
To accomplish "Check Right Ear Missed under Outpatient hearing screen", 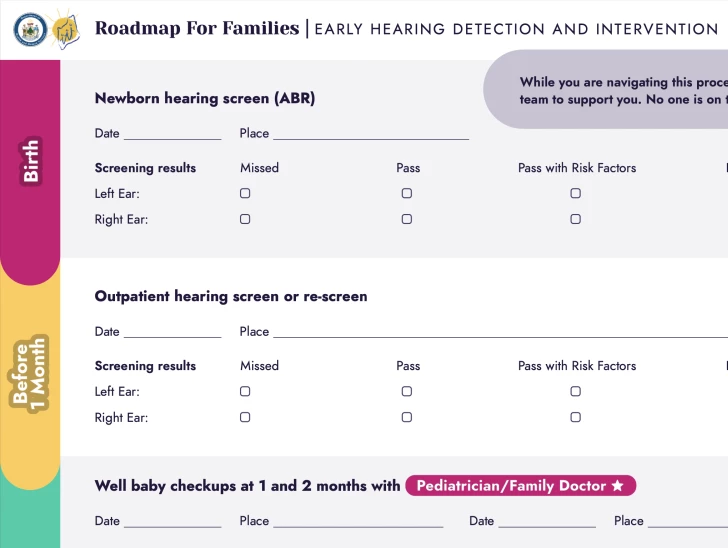I will click(245, 417).
